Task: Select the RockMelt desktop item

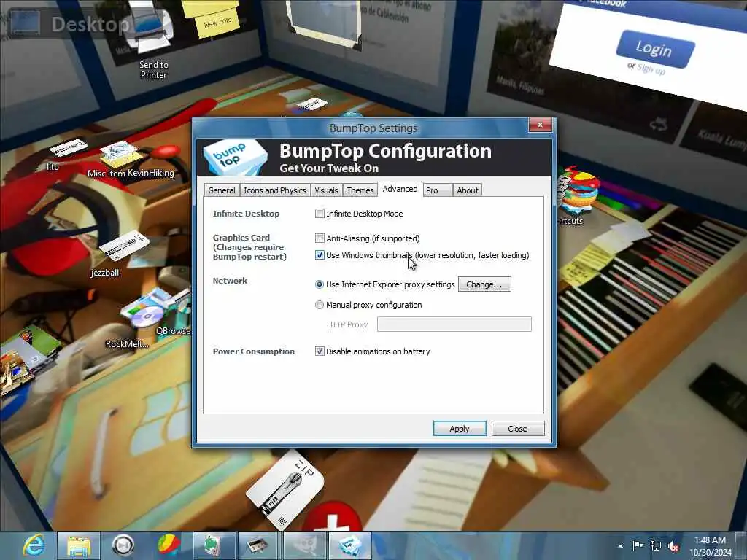Action: coord(127,344)
